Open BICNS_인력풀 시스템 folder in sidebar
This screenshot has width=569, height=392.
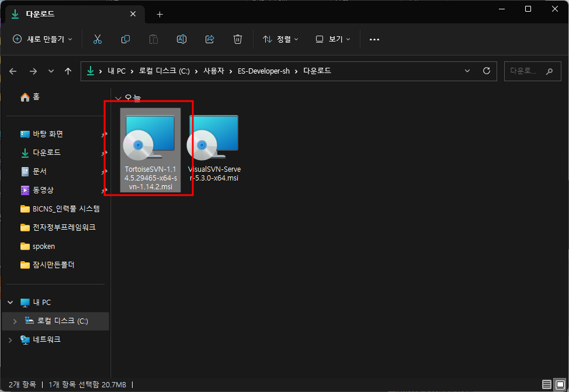point(60,209)
